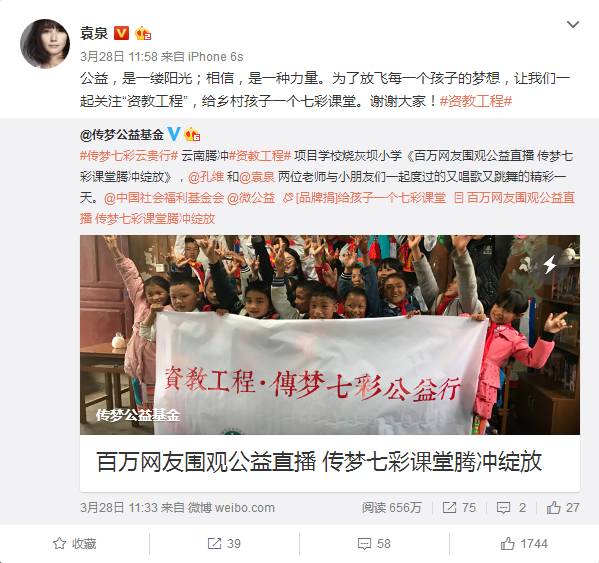
Task: Visit the @传梦公益基金 account
Action: (122, 134)
